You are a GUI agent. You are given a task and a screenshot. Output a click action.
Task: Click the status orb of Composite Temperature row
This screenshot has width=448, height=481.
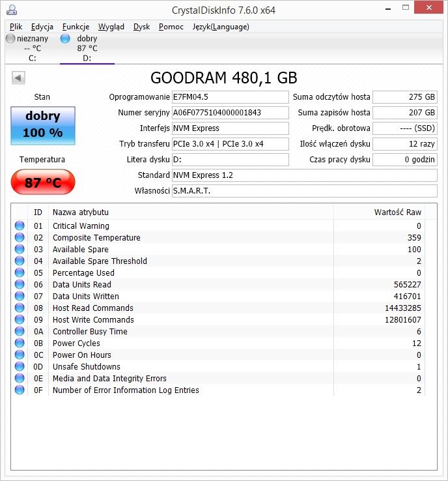point(20,237)
